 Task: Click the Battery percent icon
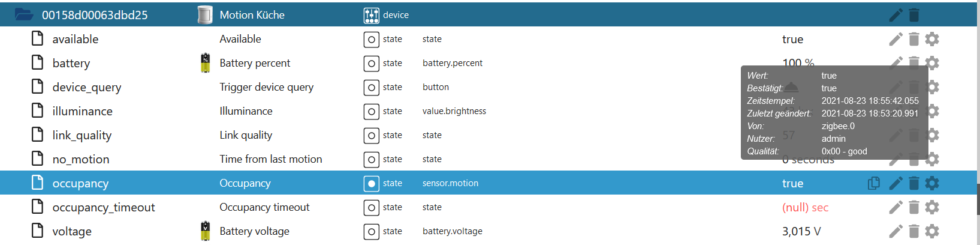click(x=206, y=63)
